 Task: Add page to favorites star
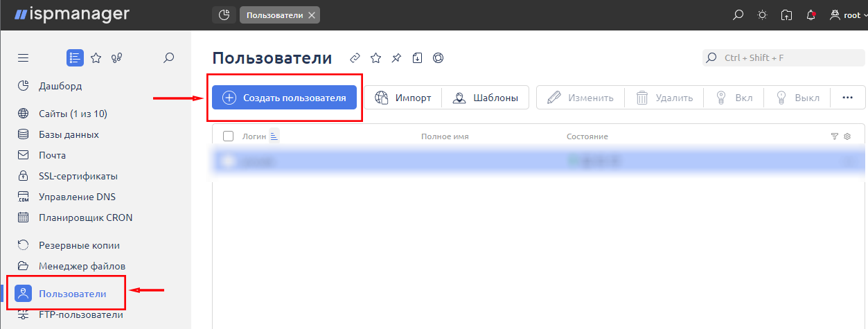point(375,58)
